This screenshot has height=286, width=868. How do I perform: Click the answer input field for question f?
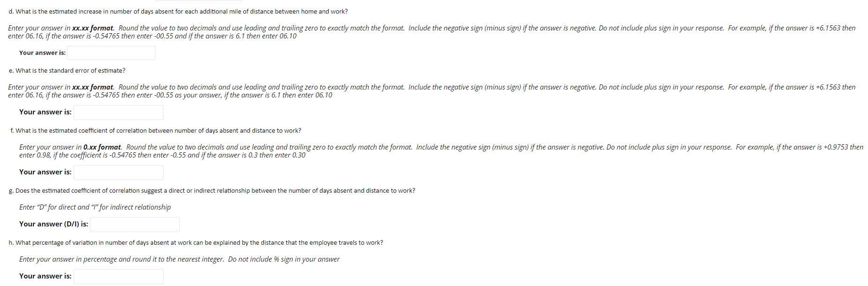118,172
